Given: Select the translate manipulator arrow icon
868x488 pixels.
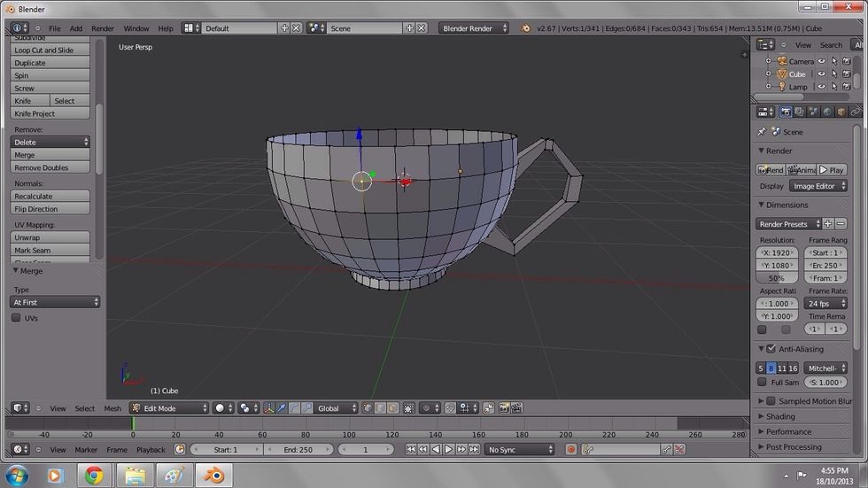Looking at the screenshot, I should [282, 408].
